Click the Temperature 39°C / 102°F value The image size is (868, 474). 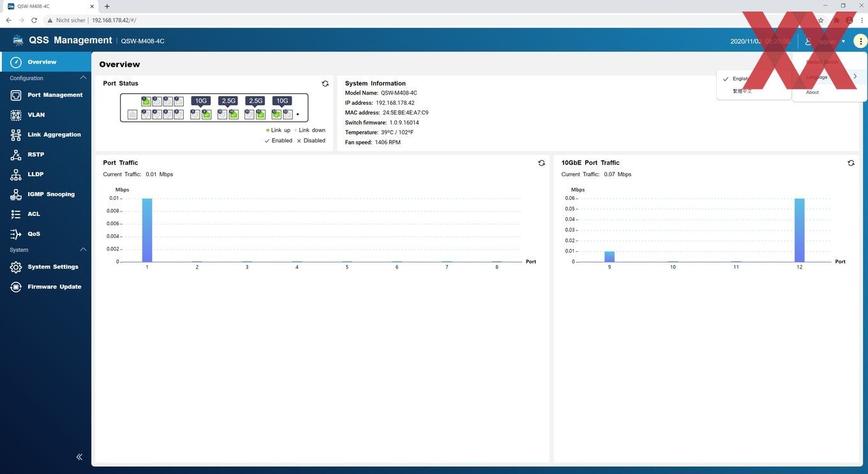click(x=397, y=132)
